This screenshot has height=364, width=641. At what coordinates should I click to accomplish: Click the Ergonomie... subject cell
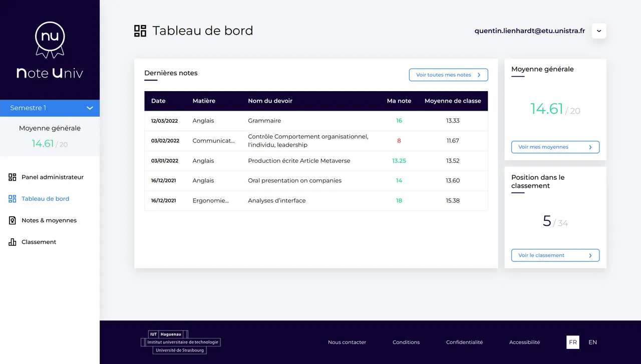coord(211,201)
